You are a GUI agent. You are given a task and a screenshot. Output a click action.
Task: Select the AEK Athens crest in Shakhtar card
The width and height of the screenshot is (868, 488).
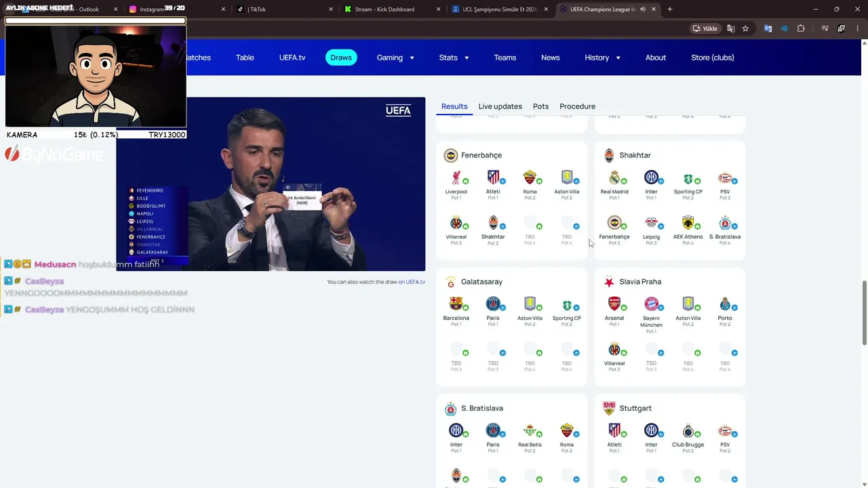point(688,223)
